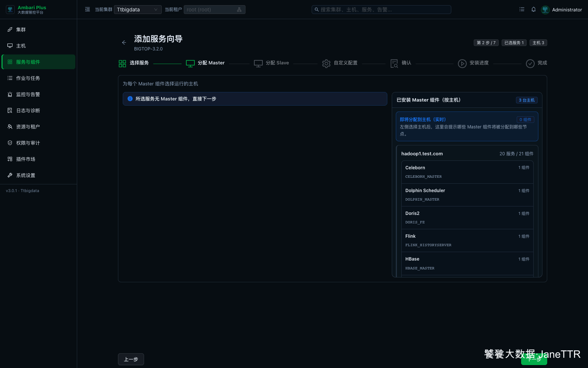Open 资源与租户 sidebar item
The height and width of the screenshot is (368, 588).
point(39,127)
